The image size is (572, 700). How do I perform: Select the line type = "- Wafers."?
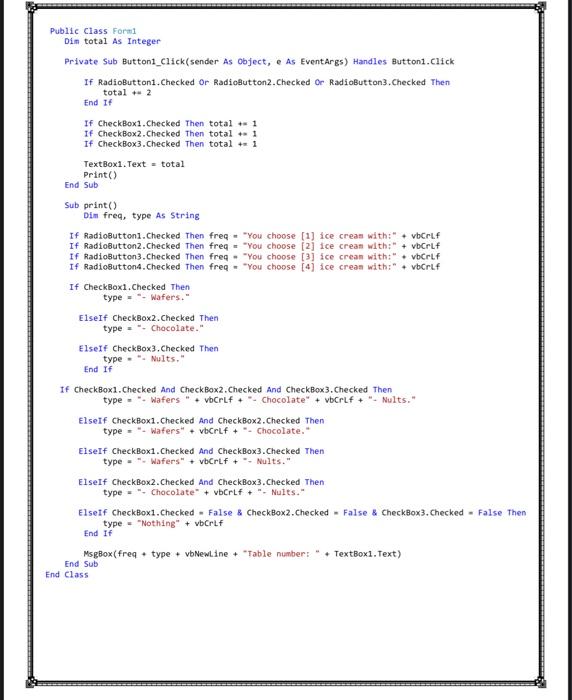coord(146,297)
